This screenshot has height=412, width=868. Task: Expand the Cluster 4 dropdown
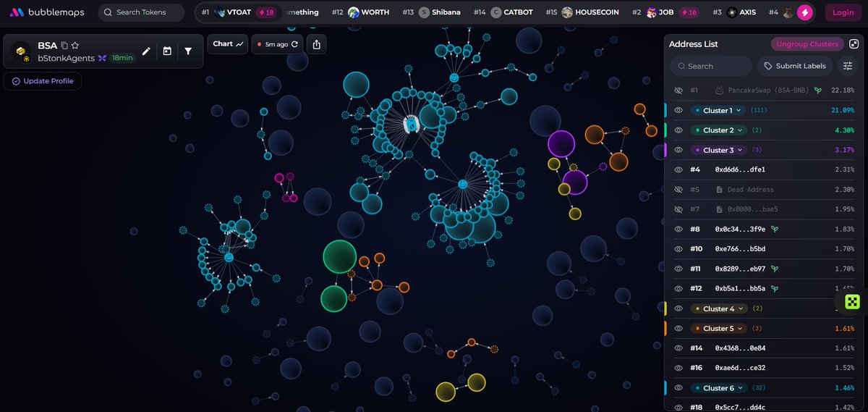click(720, 308)
